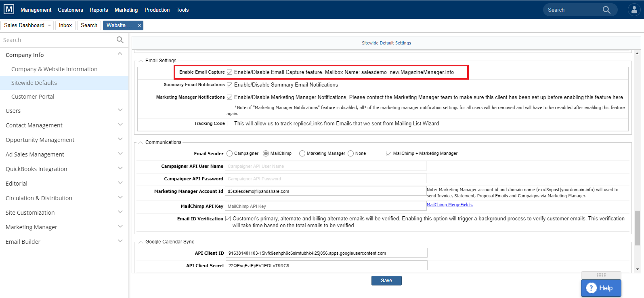Click the scrollbar down arrow
The width and height of the screenshot is (644, 298).
(637, 269)
